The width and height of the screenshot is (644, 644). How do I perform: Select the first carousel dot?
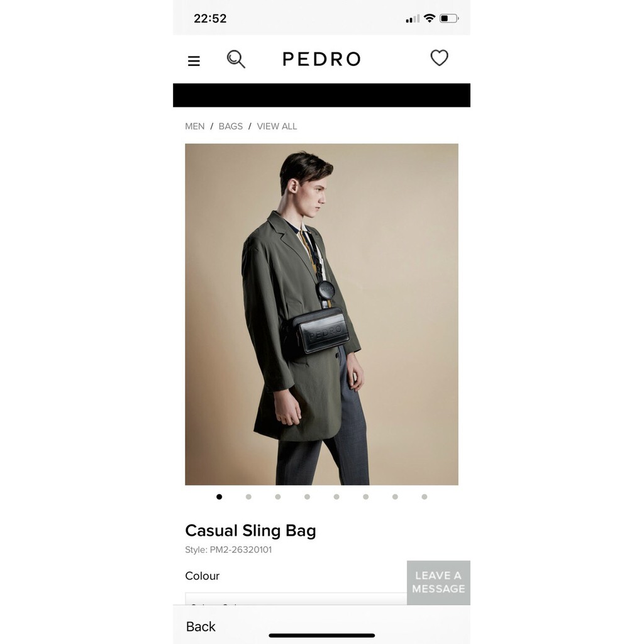[x=219, y=497]
